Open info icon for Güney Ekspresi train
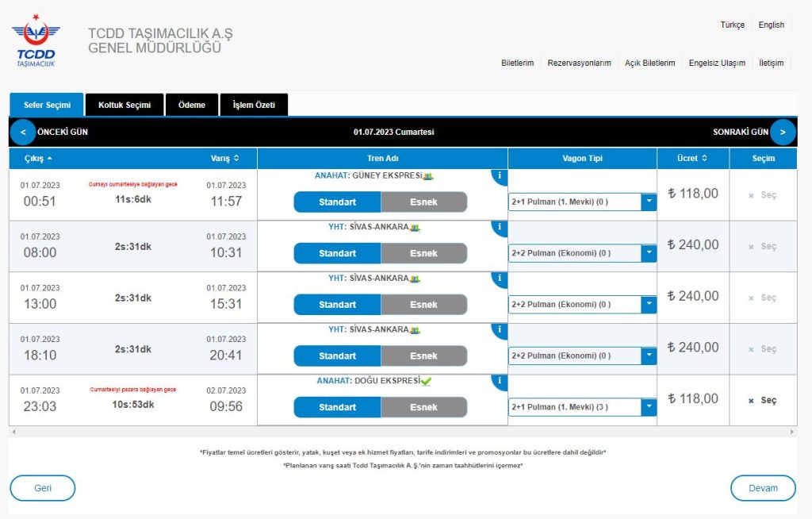Screen dimensions: 812x519 (x=500, y=176)
